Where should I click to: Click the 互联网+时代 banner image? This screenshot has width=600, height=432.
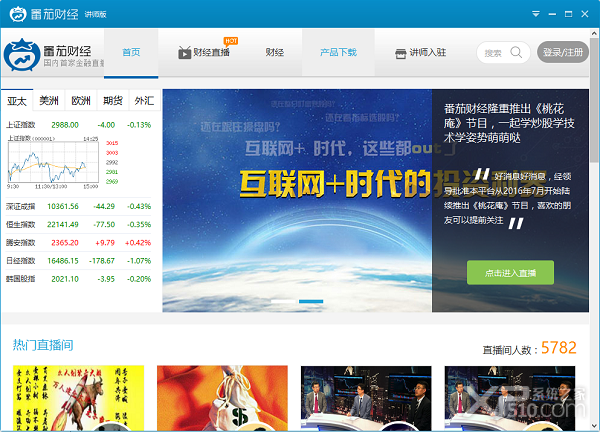click(297, 201)
